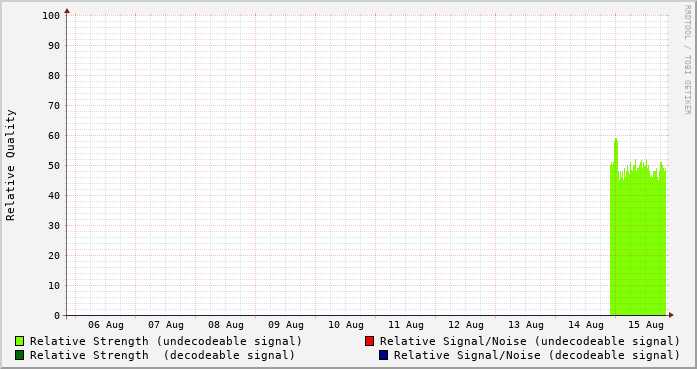Click the Relative Quality axis title
697x369 pixels.
point(10,165)
